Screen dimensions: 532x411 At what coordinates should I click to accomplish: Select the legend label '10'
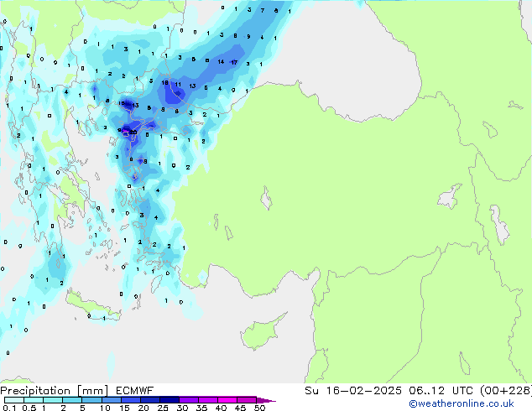(105, 408)
